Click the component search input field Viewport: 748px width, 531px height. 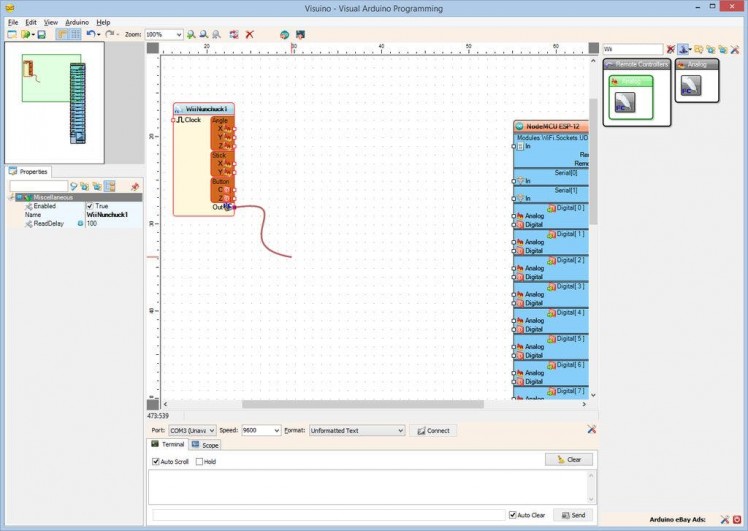click(x=631, y=49)
